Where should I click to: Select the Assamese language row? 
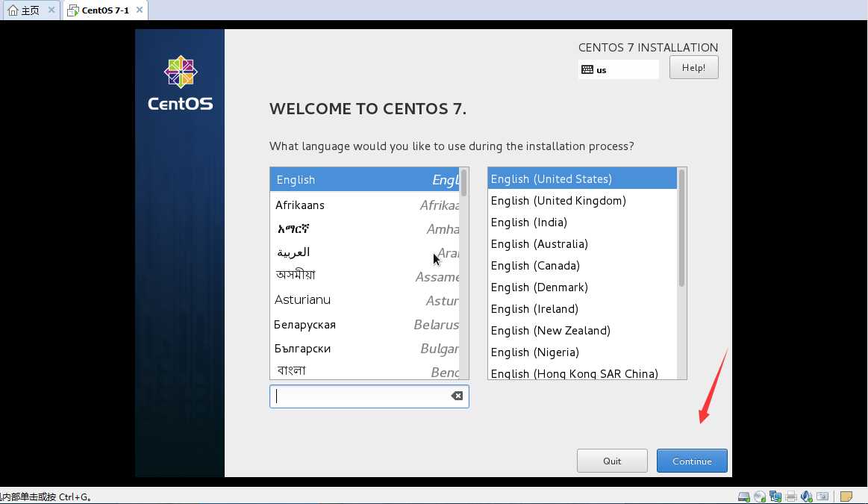point(365,276)
